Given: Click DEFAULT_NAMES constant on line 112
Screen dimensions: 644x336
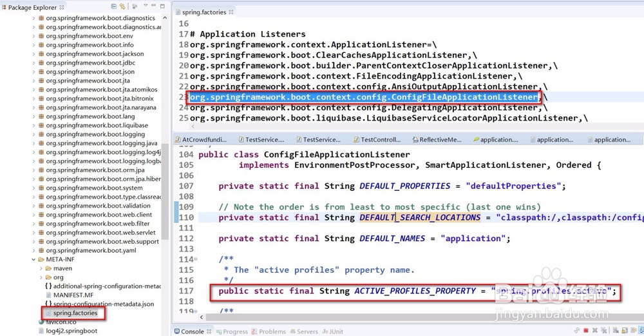Looking at the screenshot, I should click(392, 239).
